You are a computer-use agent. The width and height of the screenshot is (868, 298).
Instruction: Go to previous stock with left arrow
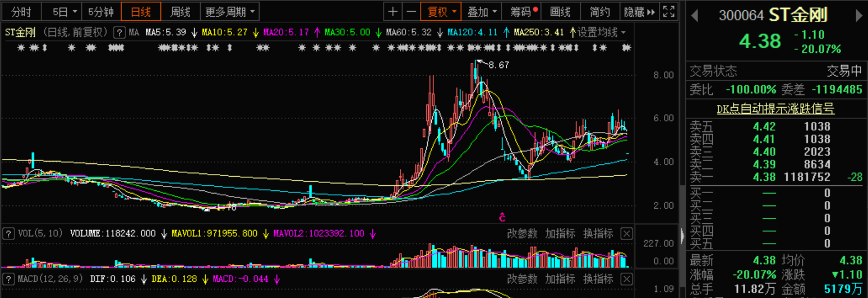tap(695, 16)
